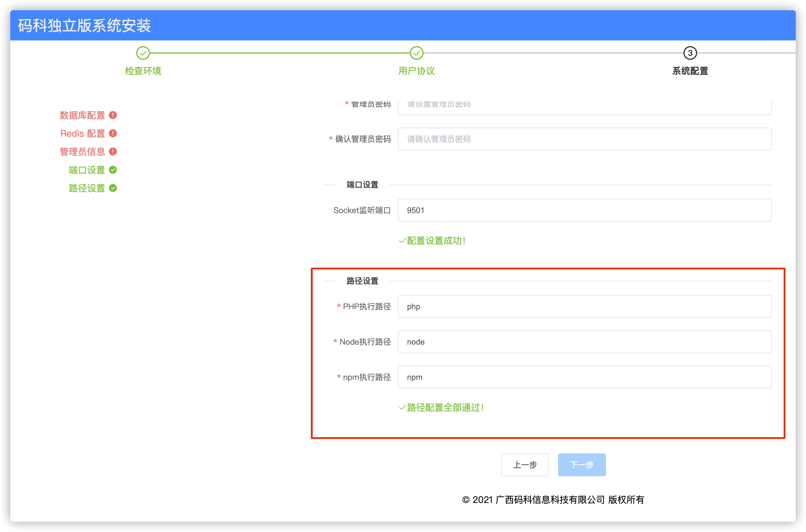
Task: Click error icon beside Redis 配置
Action: pyautogui.click(x=113, y=133)
